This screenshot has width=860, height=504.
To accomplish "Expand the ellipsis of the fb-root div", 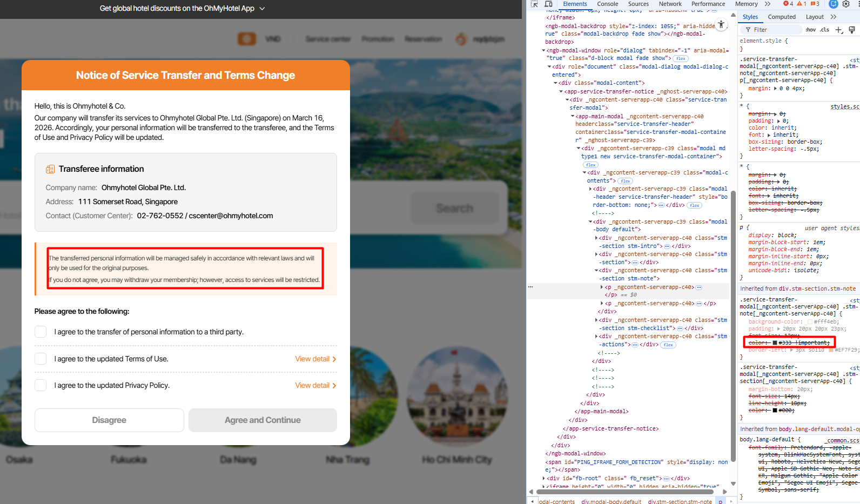I will (x=667, y=479).
